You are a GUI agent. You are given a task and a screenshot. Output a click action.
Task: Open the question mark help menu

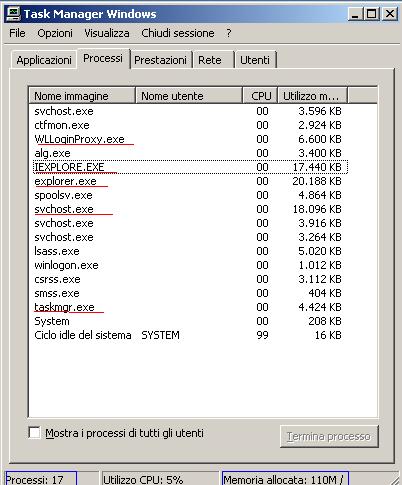tap(229, 33)
